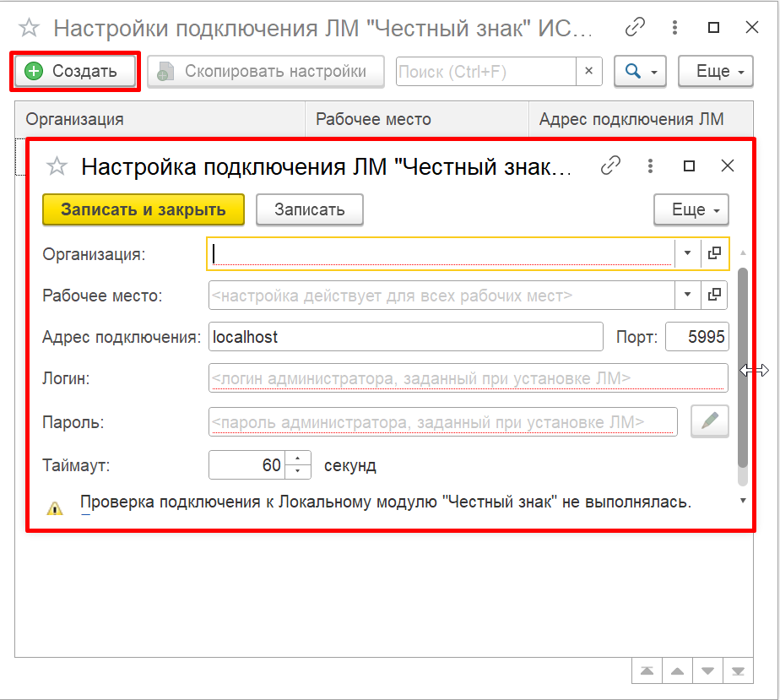Close the Настройка подключения dialog

point(728,166)
